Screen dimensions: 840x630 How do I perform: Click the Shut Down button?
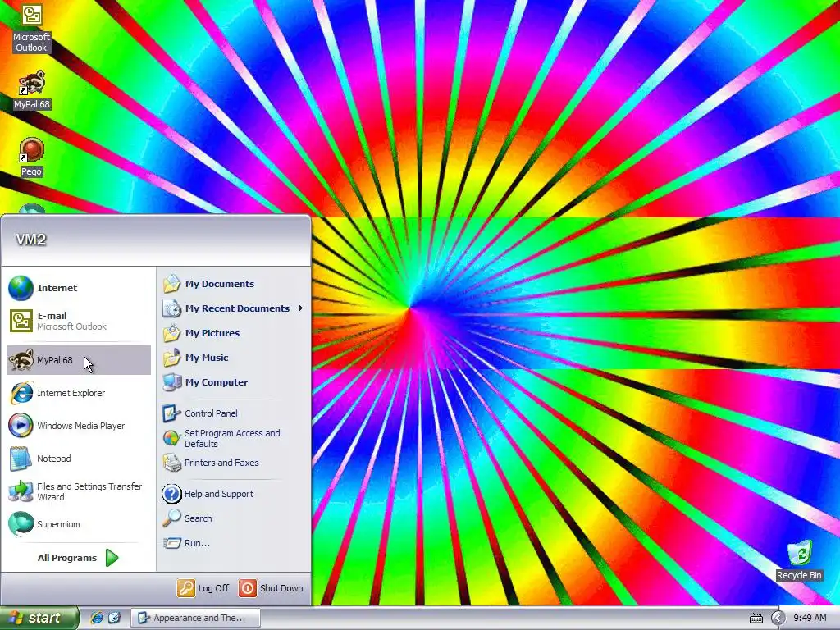[x=271, y=588]
